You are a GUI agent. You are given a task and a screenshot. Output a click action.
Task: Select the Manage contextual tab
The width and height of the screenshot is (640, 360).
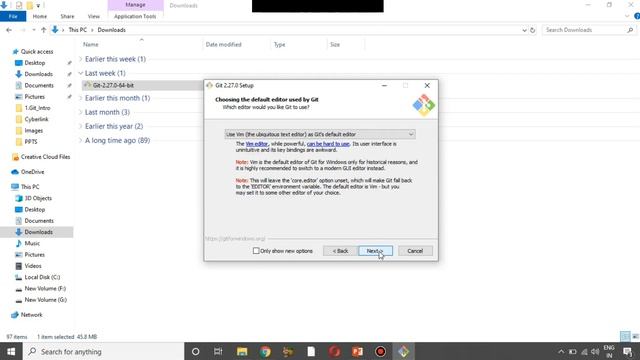coord(136,5)
